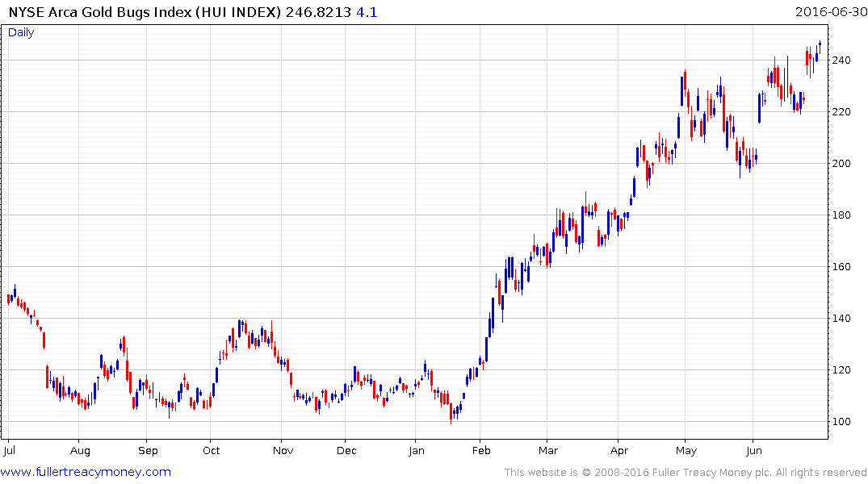Click the 120 price axis label
This screenshot has height=484, width=868.
click(x=841, y=370)
